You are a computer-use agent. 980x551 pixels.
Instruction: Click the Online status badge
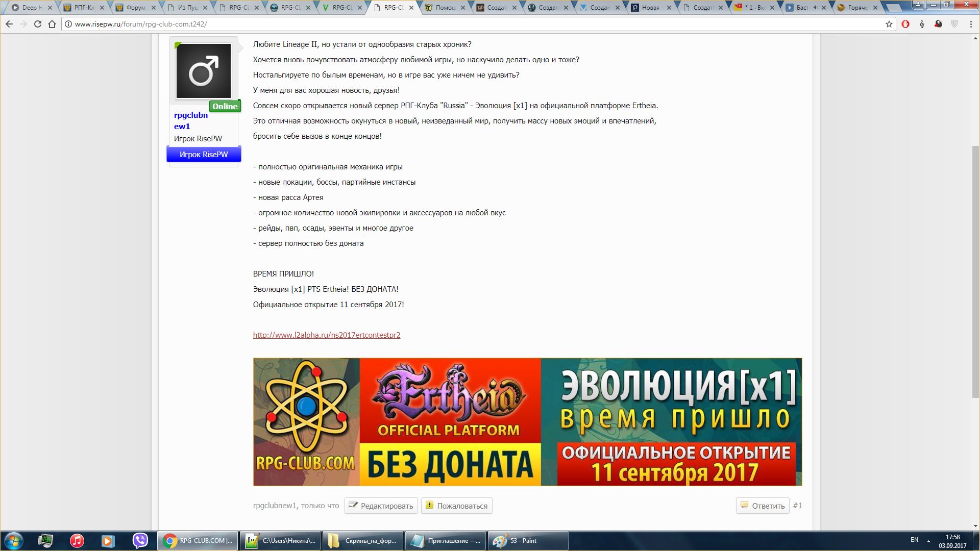point(225,106)
